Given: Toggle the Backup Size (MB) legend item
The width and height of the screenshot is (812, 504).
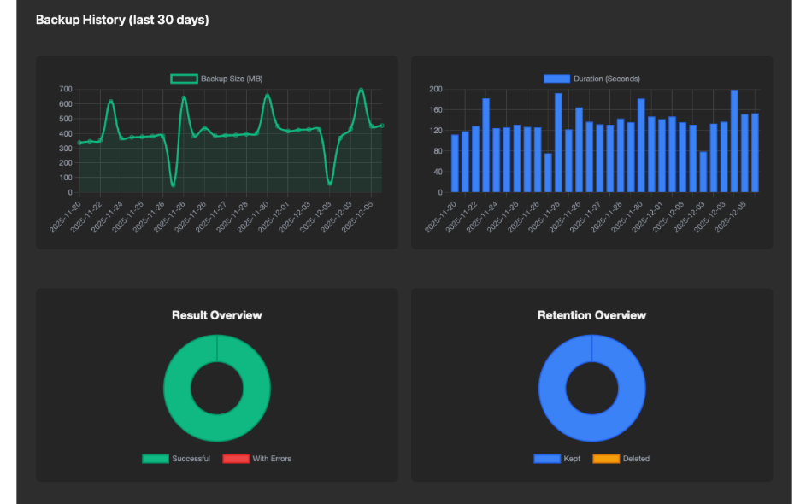Looking at the screenshot, I should [x=216, y=79].
